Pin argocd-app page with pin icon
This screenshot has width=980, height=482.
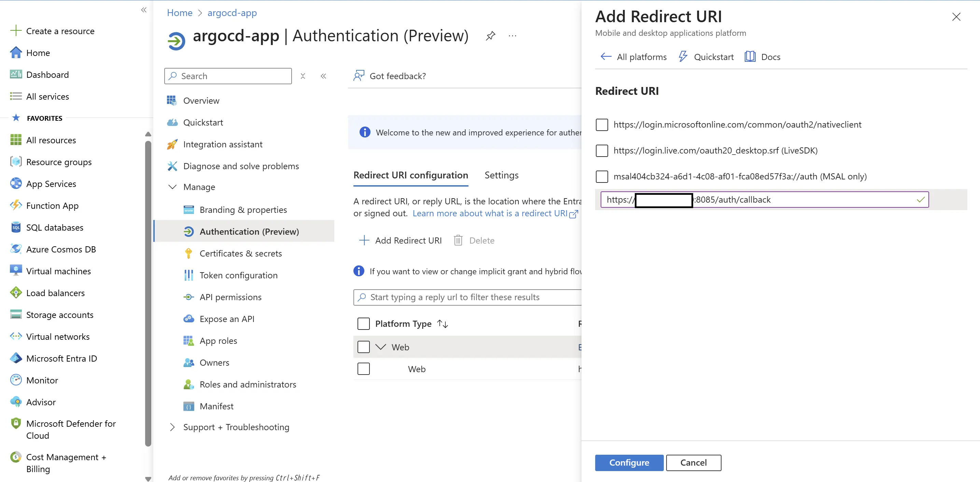(490, 36)
